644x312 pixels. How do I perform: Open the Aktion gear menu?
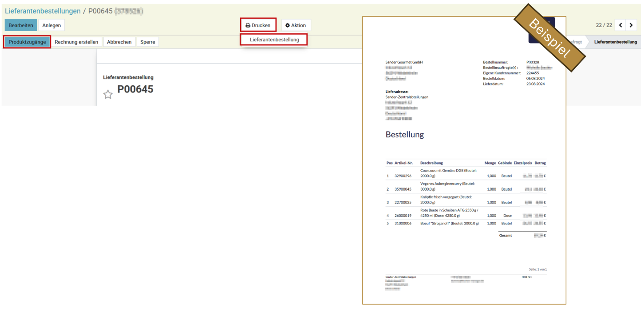pos(296,25)
